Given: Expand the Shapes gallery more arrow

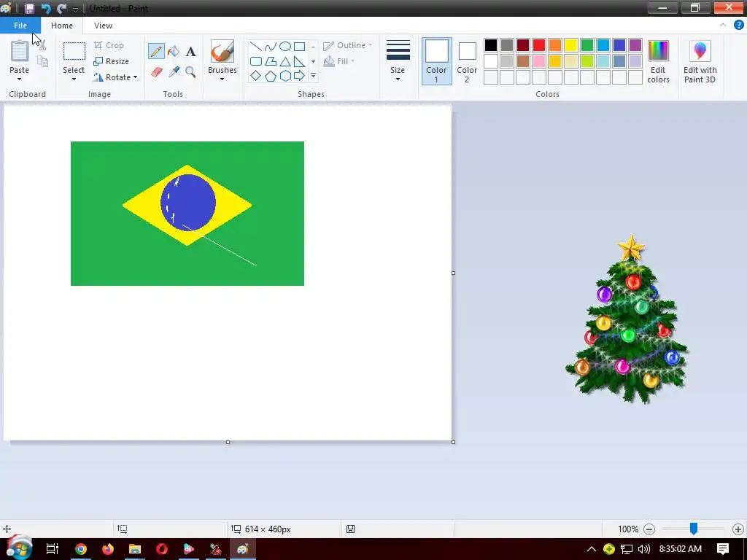Looking at the screenshot, I should [x=313, y=76].
